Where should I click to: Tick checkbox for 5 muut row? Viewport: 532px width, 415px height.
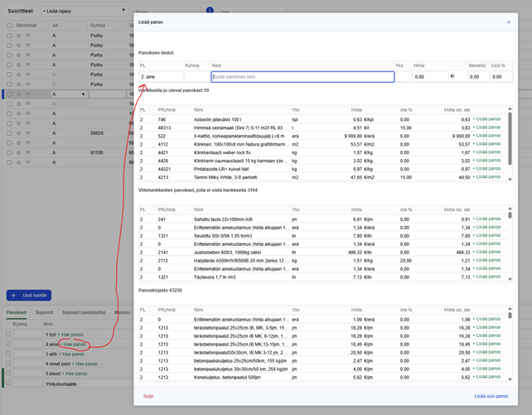[8, 373]
